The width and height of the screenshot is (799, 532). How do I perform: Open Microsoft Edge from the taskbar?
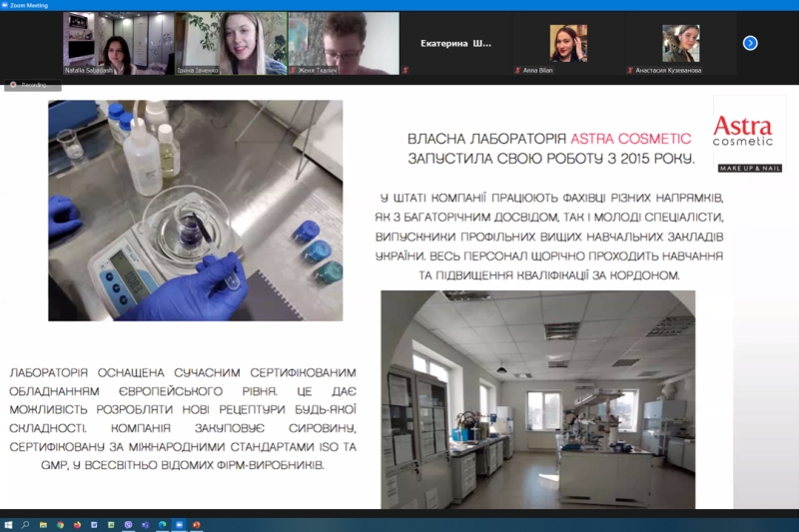coord(162,525)
